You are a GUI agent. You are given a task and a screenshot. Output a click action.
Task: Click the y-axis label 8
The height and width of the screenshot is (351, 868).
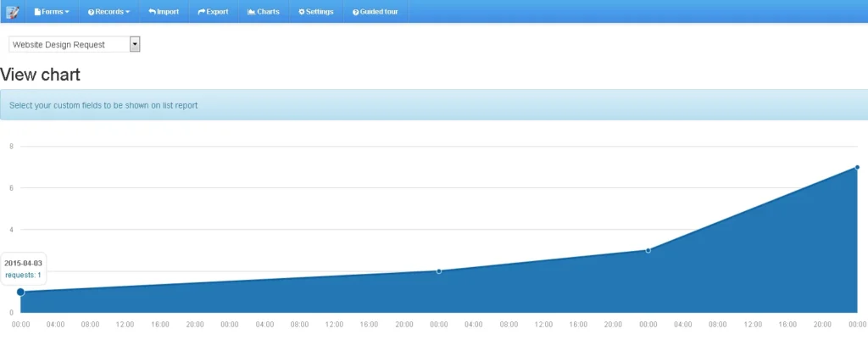click(11, 146)
